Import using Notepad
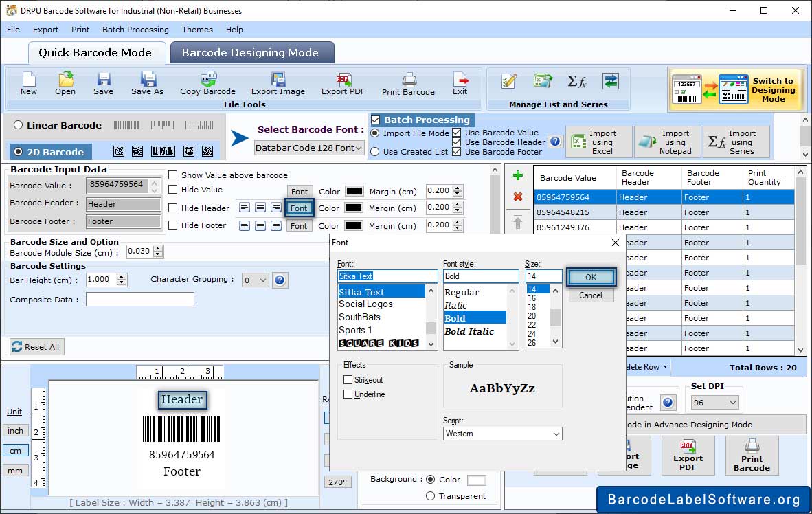 (x=668, y=142)
